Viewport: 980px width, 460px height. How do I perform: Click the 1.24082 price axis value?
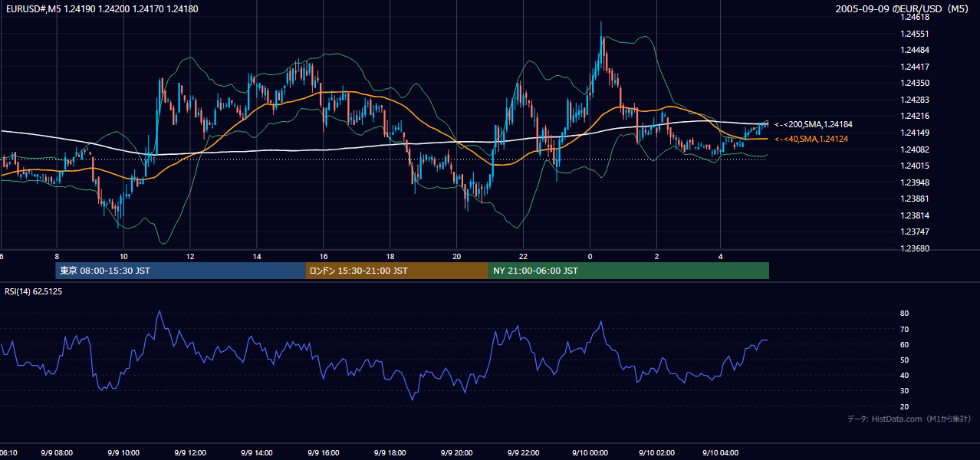pyautogui.click(x=914, y=149)
